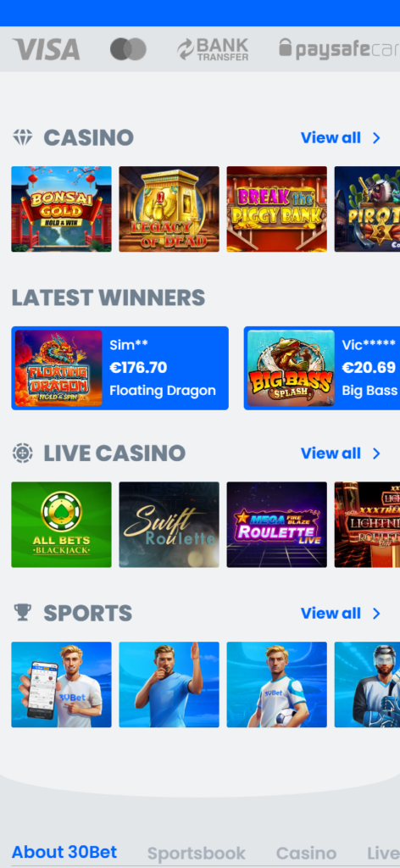Open View all link for Sports
Image resolution: width=400 pixels, height=868 pixels.
[331, 614]
